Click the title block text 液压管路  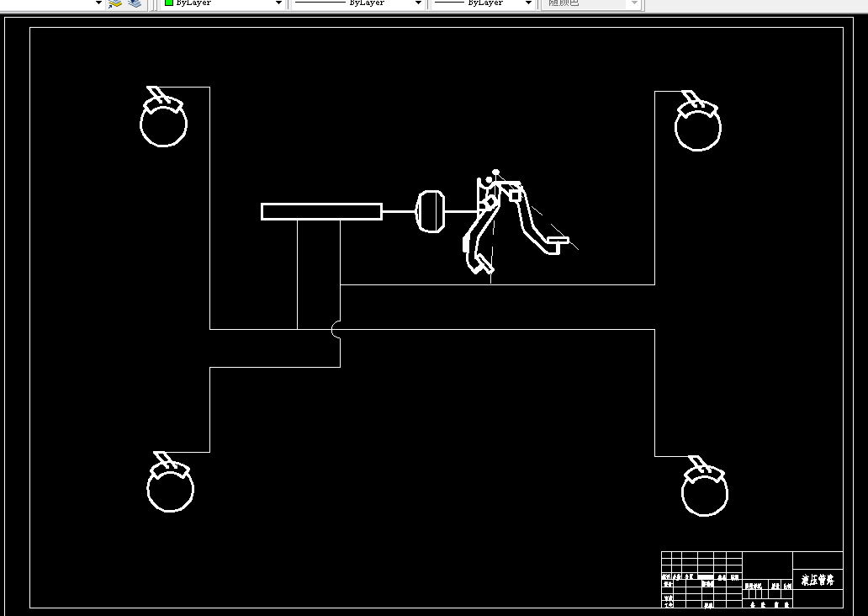tap(818, 580)
